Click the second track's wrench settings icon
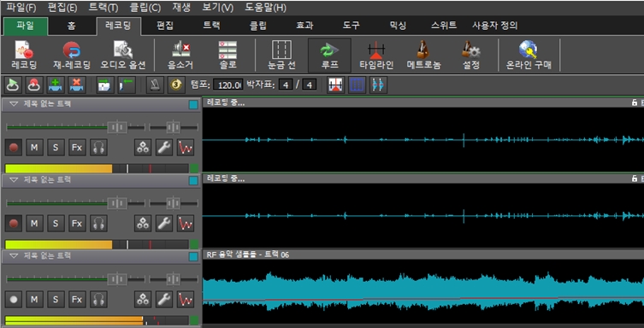Screen dimensions: 644x328 [164, 224]
